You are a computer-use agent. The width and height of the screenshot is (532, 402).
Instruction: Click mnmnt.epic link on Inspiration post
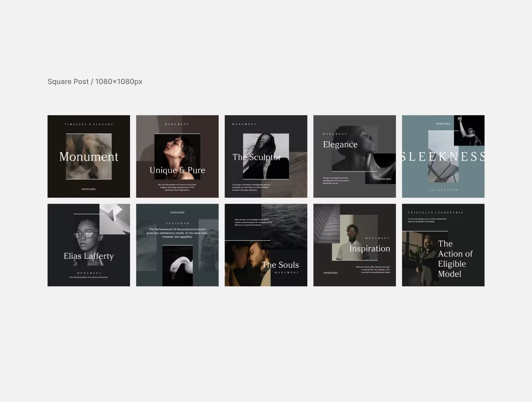[330, 273]
